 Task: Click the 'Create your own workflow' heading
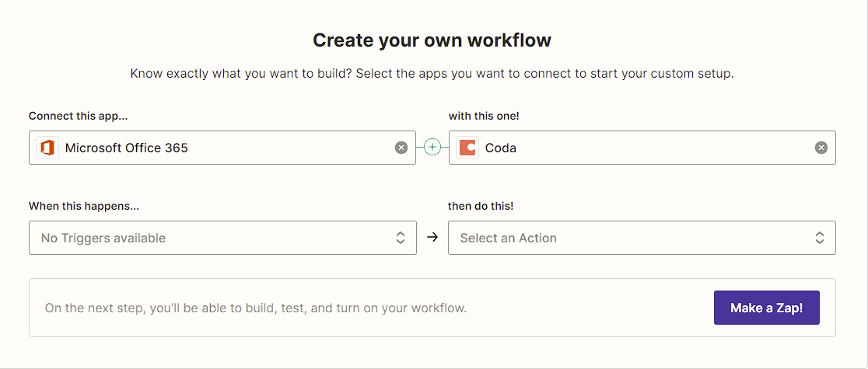pos(432,40)
